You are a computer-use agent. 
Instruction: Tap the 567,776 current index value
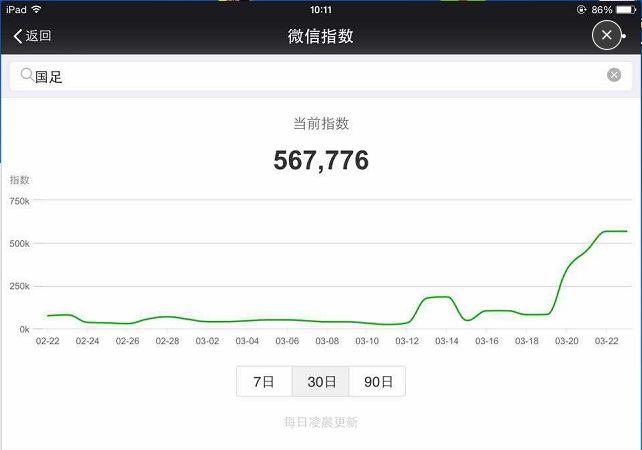click(x=321, y=160)
